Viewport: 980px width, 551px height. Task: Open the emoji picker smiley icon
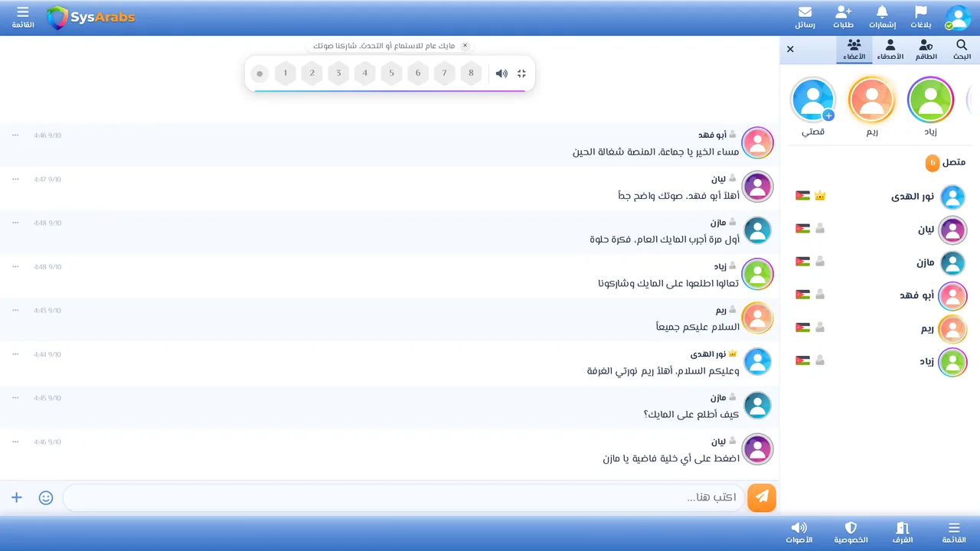pyautogui.click(x=46, y=497)
